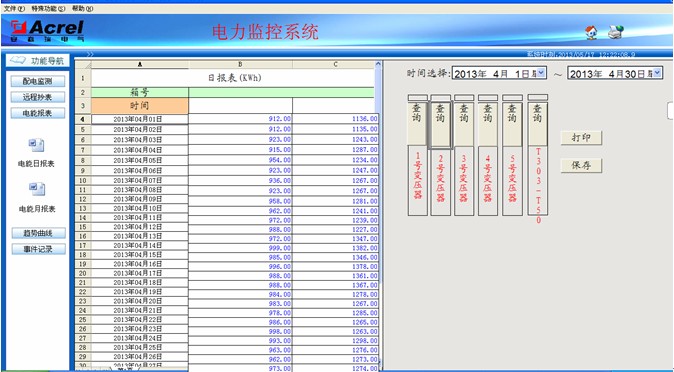The height and width of the screenshot is (372, 674).
Task: Click the 打印 button
Action: pyautogui.click(x=581, y=138)
